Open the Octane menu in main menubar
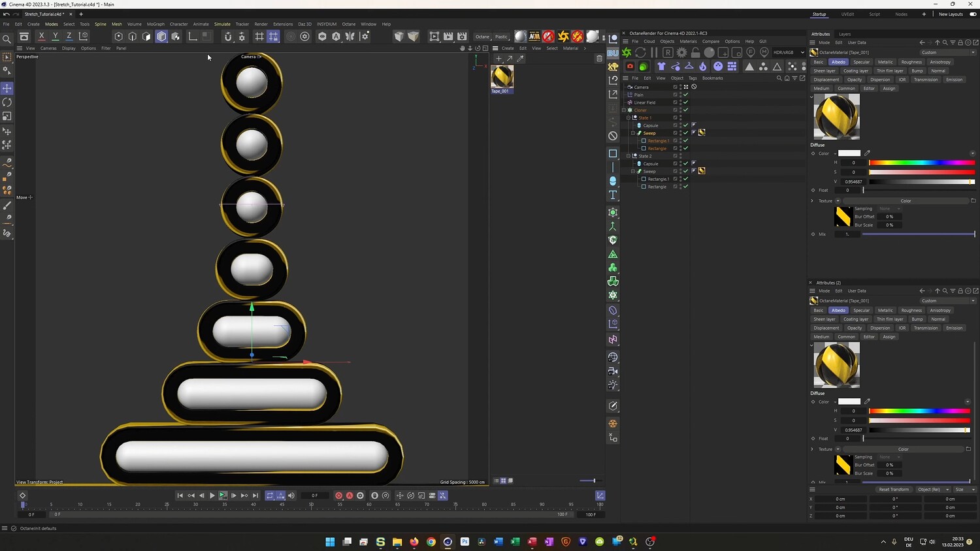This screenshot has width=980, height=551. [x=349, y=24]
